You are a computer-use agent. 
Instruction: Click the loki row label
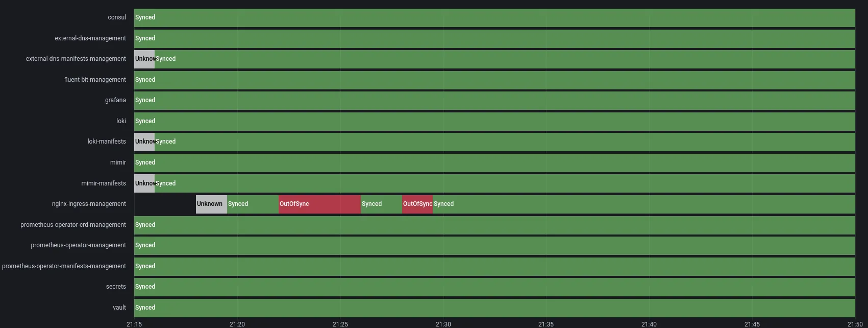[121, 121]
